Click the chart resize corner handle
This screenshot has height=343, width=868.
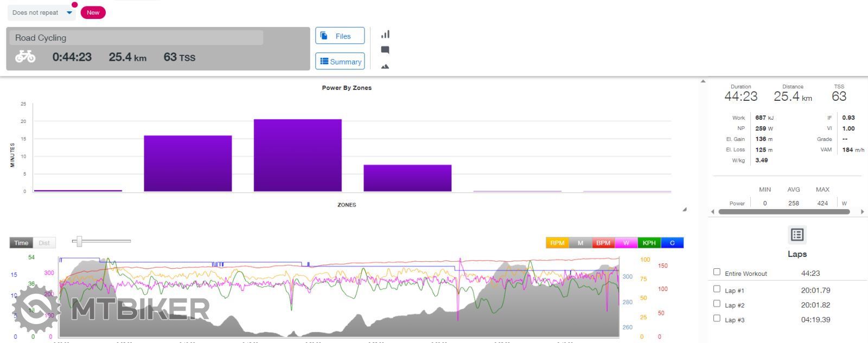[x=684, y=209]
